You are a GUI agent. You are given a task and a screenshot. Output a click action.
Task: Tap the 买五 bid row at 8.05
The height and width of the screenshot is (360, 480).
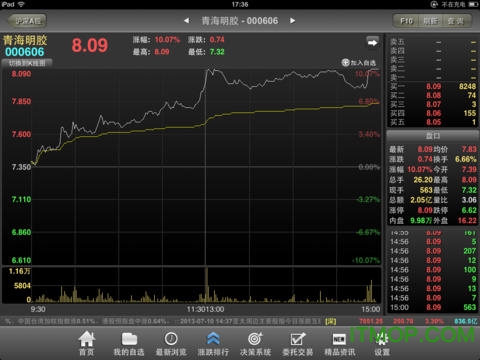[433, 122]
